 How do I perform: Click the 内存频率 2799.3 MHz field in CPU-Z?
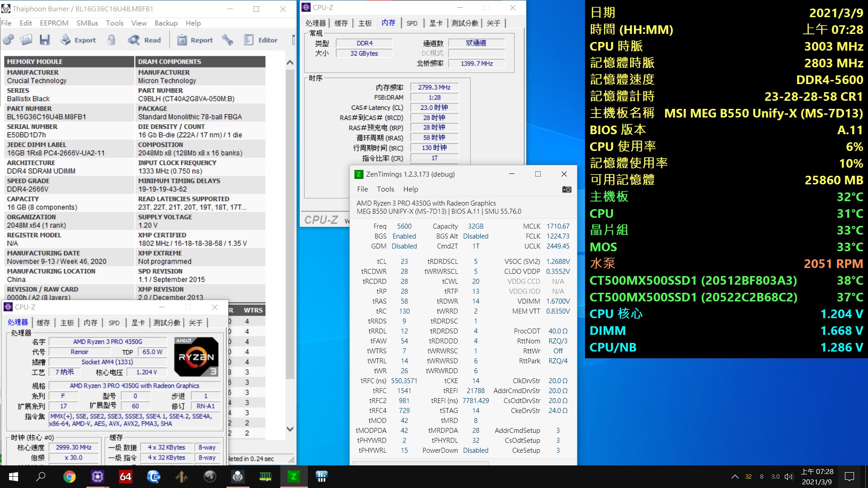(x=434, y=87)
